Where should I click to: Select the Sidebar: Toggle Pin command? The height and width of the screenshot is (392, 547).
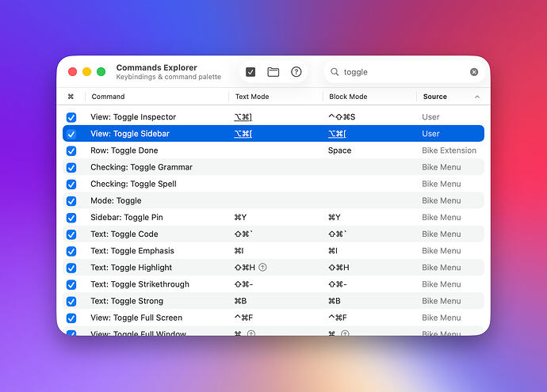[127, 218]
